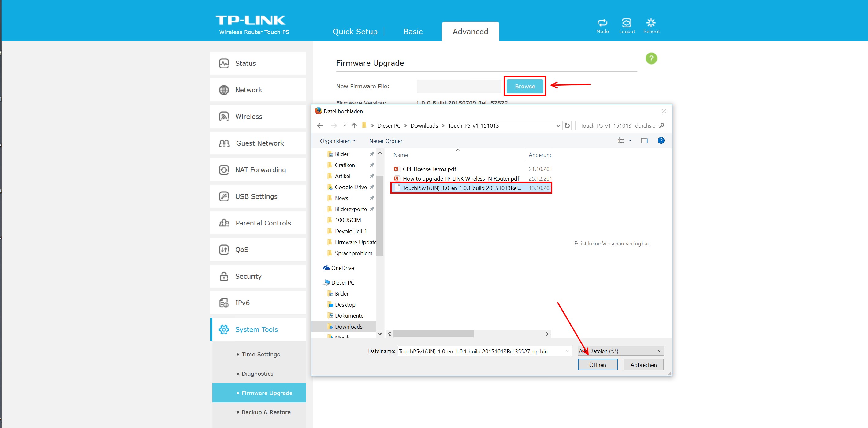Open Parental Controls in sidebar
The image size is (868, 428).
pos(258,223)
